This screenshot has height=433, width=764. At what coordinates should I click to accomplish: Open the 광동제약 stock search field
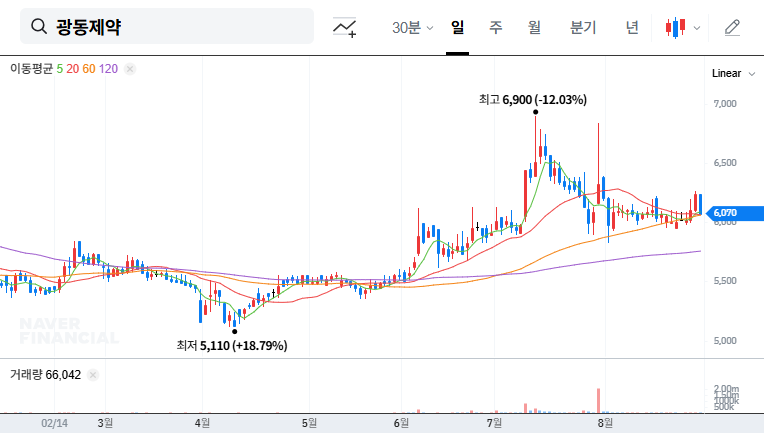167,26
